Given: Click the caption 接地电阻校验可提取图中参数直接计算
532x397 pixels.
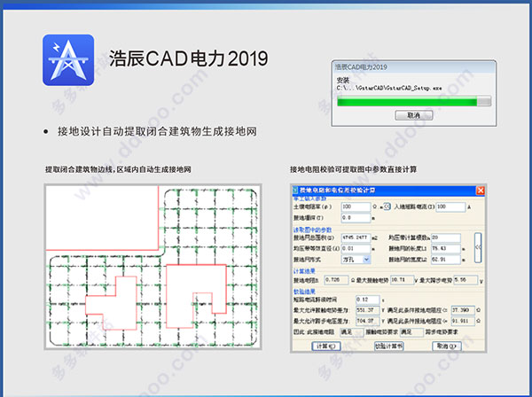Looking at the screenshot, I should pyautogui.click(x=353, y=169).
